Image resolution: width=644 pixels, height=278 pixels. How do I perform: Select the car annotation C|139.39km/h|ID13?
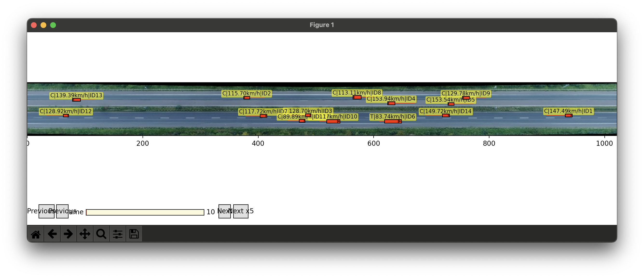pyautogui.click(x=76, y=95)
